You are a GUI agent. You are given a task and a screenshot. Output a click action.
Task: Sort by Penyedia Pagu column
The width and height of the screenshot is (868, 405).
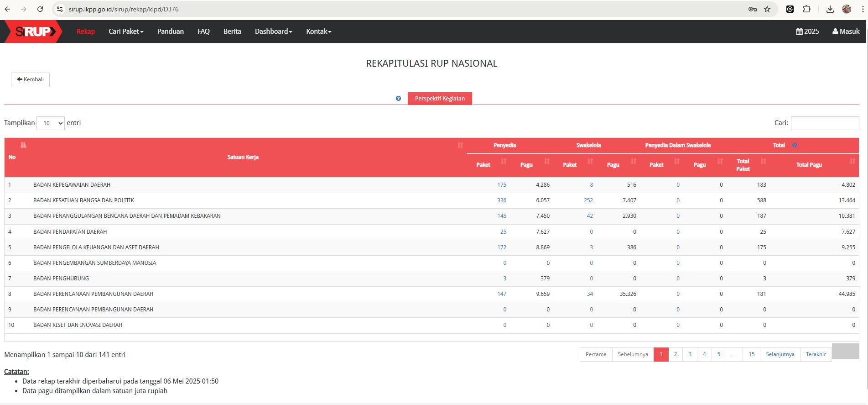(x=547, y=161)
